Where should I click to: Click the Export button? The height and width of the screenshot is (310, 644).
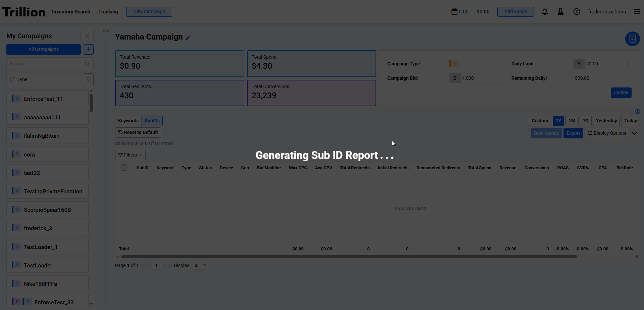click(573, 133)
